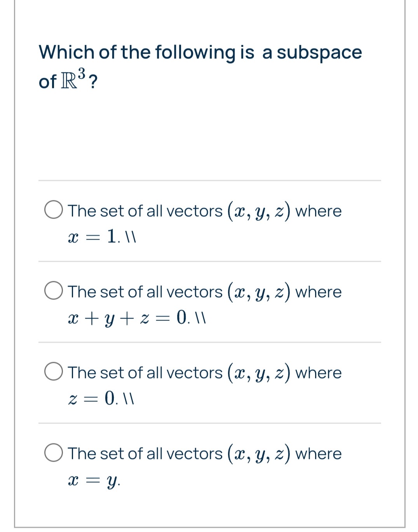This screenshot has height=532, width=418.
Task: Click the (x, y, z) vector in first option
Action: (259, 212)
